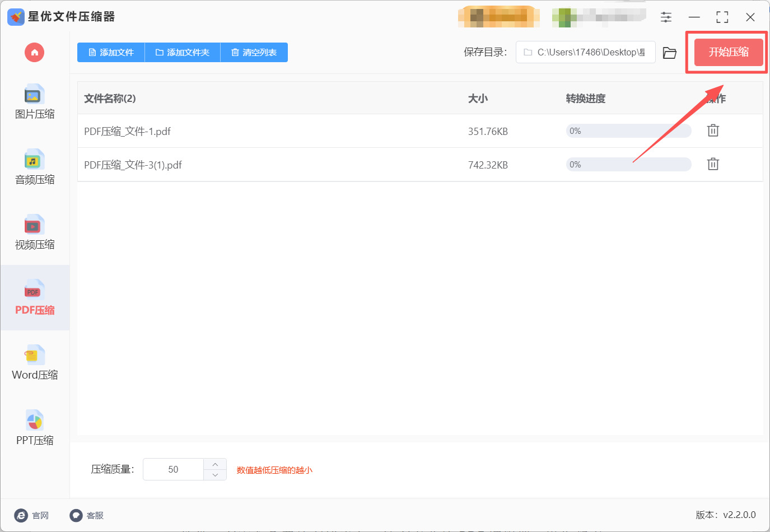
Task: Click the compression quality value field
Action: point(173,469)
